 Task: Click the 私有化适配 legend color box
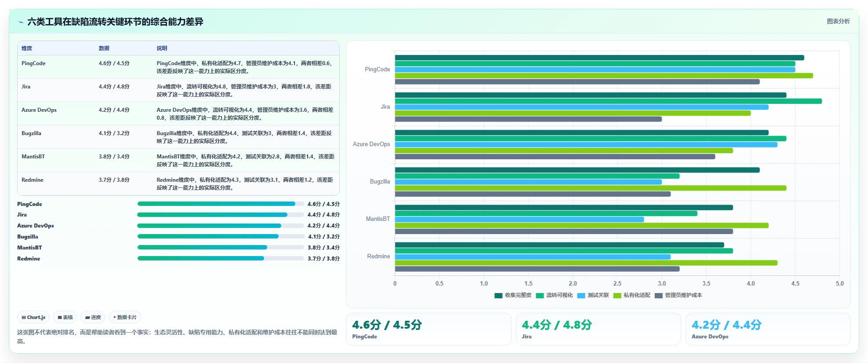tap(617, 295)
